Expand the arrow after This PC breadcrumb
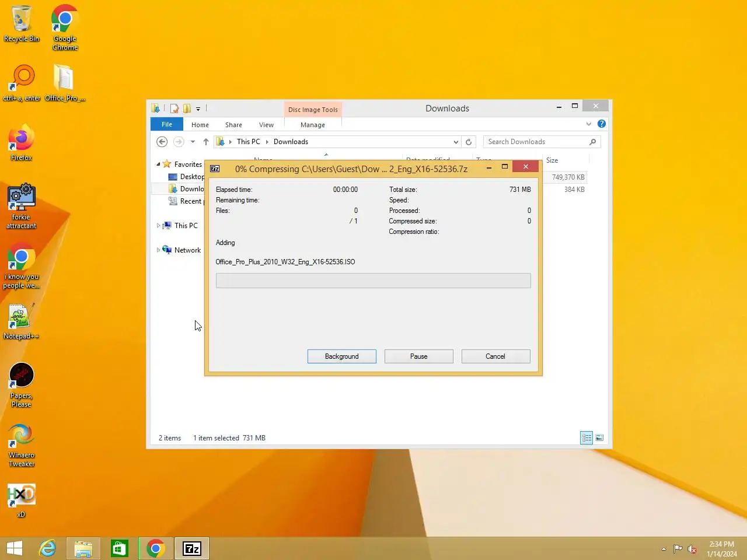747x560 pixels. tap(267, 142)
